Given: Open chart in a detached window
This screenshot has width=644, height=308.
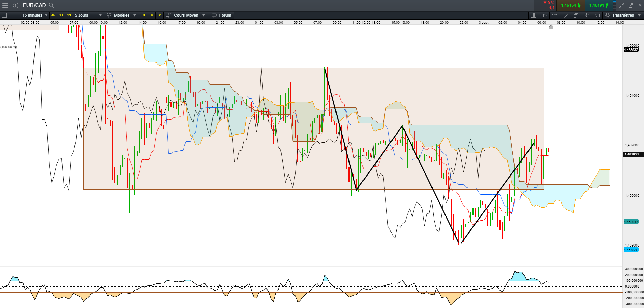Looking at the screenshot, I should pyautogui.click(x=631, y=5).
